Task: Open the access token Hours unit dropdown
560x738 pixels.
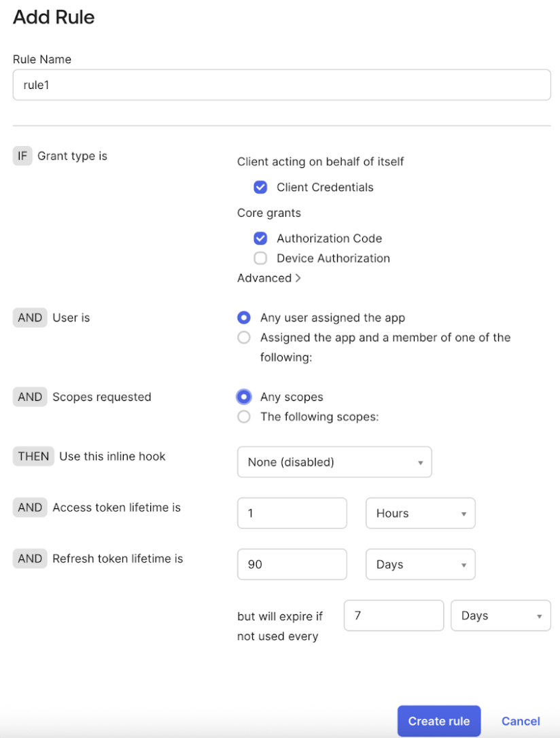Action: tap(420, 513)
